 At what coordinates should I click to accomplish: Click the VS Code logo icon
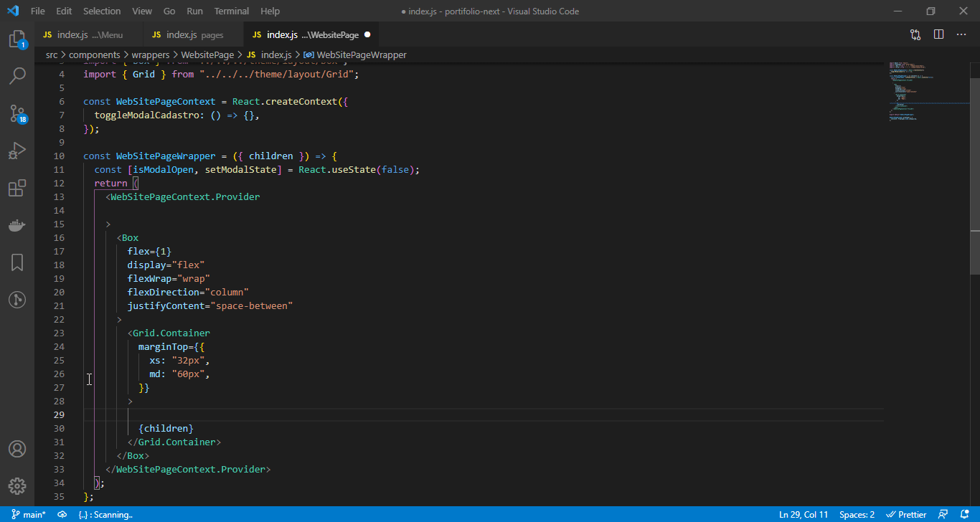12,11
